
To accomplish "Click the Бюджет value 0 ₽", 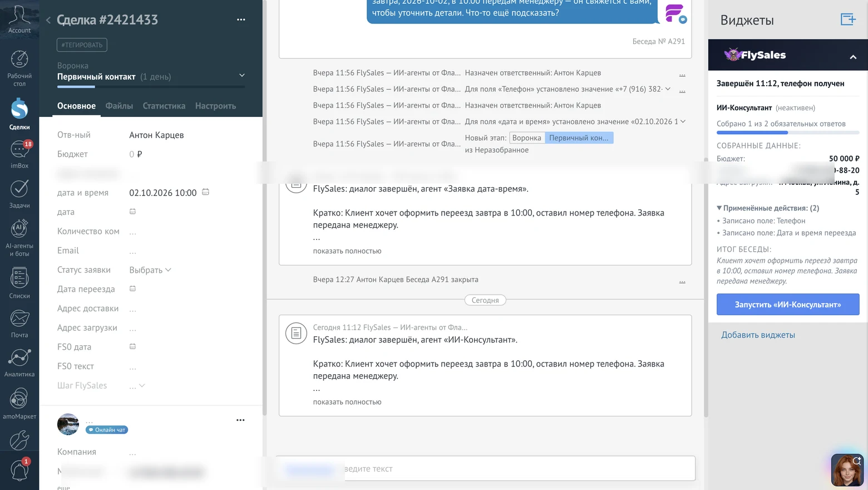I will 136,154.
